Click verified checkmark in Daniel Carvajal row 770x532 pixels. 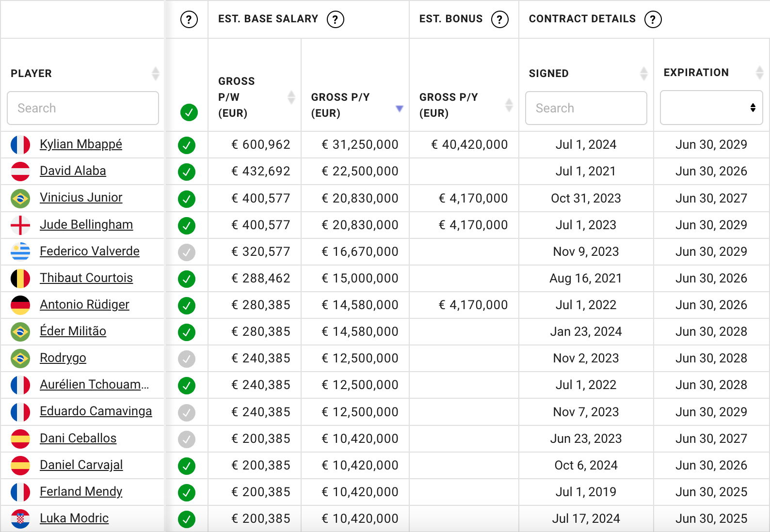click(187, 466)
